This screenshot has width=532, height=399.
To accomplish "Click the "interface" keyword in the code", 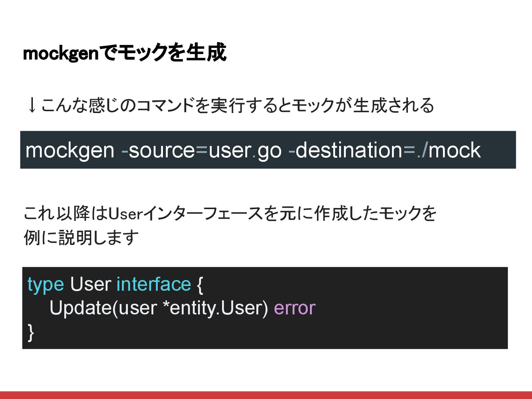I will pos(154,284).
